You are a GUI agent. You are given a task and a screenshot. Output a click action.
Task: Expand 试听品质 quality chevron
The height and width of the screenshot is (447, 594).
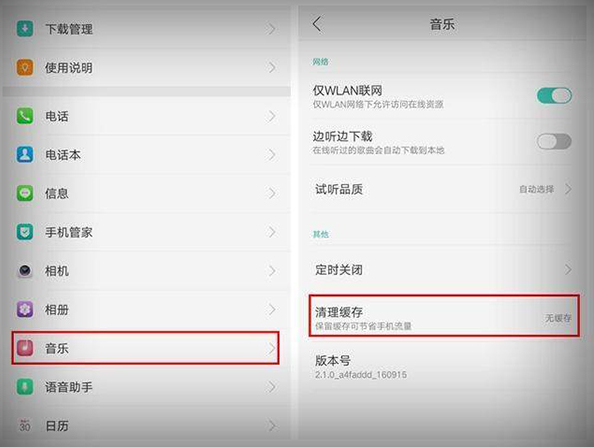pos(568,189)
